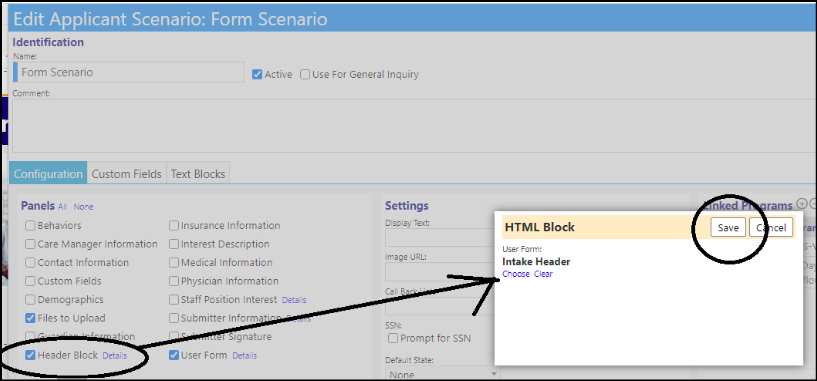Check Submitter Signature panel
Viewport: 817px width, 381px height.
[174, 337]
